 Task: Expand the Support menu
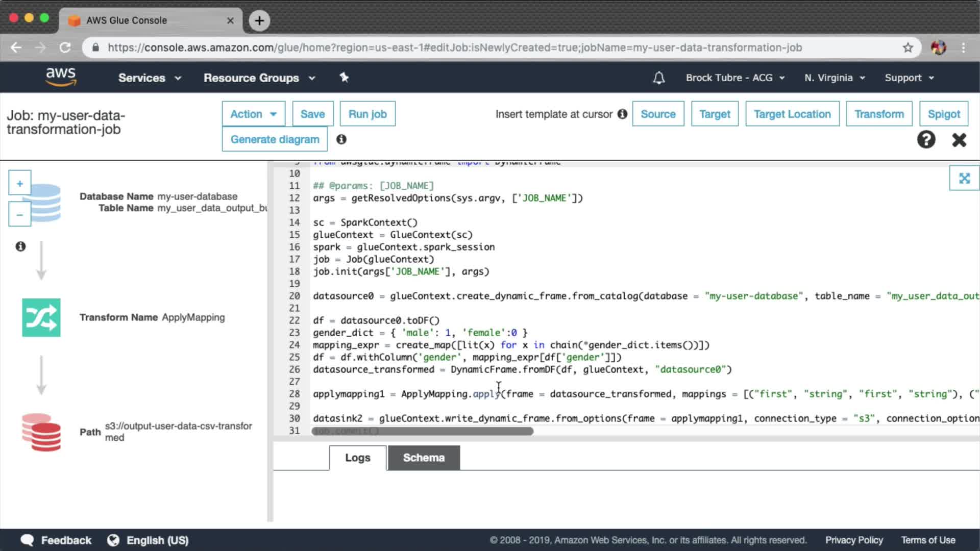click(909, 78)
